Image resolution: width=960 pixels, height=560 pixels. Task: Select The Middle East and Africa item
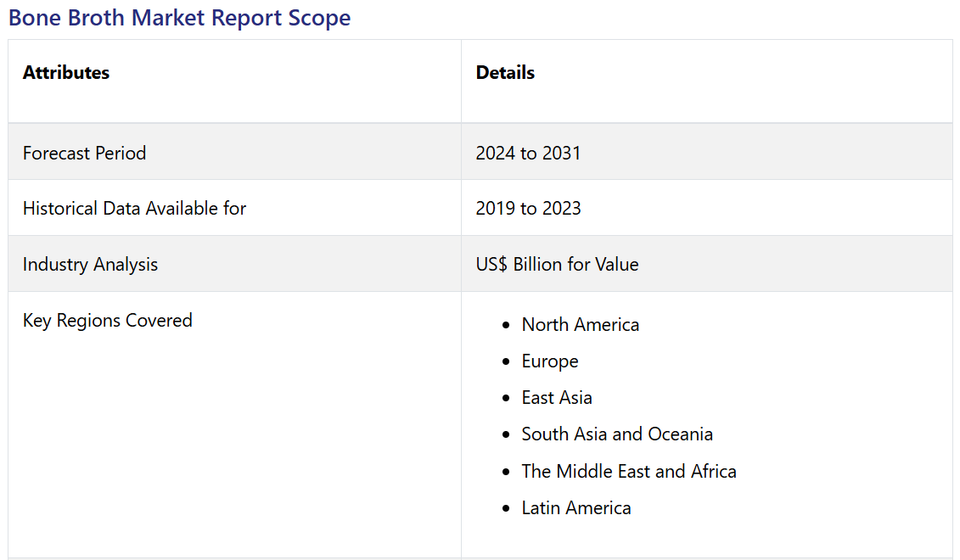[x=629, y=471]
